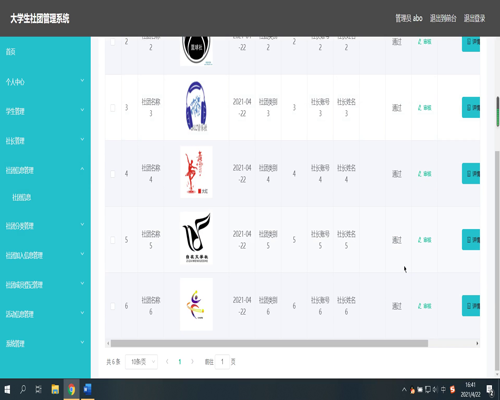The height and width of the screenshot is (400, 500).
Task: Open the 10条/页 page size dropdown
Action: [x=141, y=362]
